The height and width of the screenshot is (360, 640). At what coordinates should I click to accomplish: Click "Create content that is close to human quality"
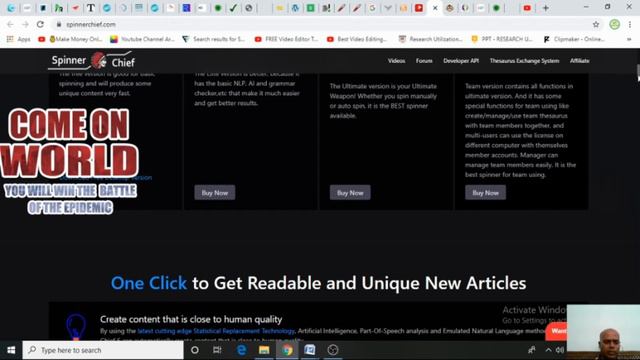191,319
